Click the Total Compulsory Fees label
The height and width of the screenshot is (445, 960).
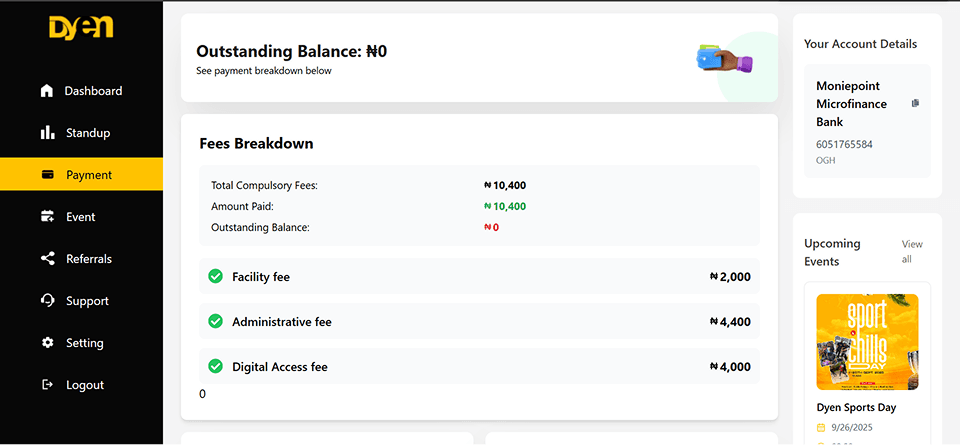[264, 185]
